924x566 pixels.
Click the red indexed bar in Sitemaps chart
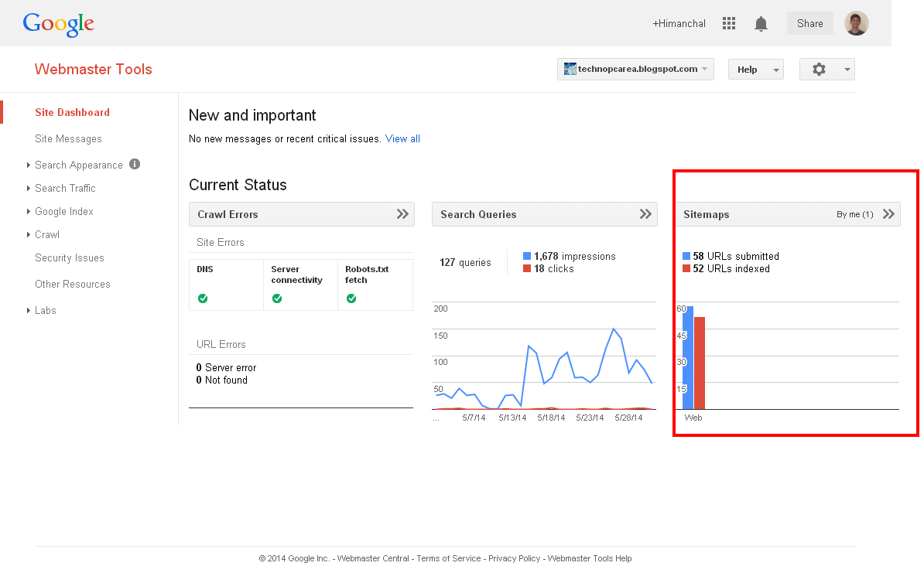pos(700,363)
